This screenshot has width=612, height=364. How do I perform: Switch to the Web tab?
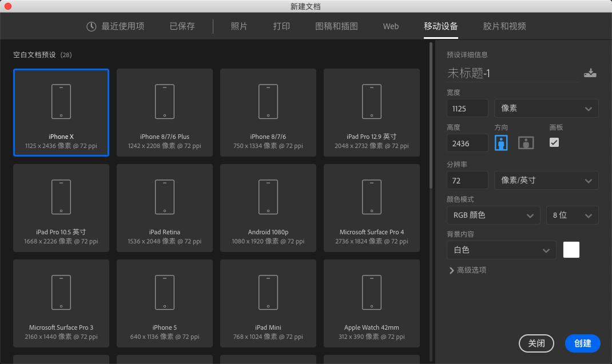[391, 26]
